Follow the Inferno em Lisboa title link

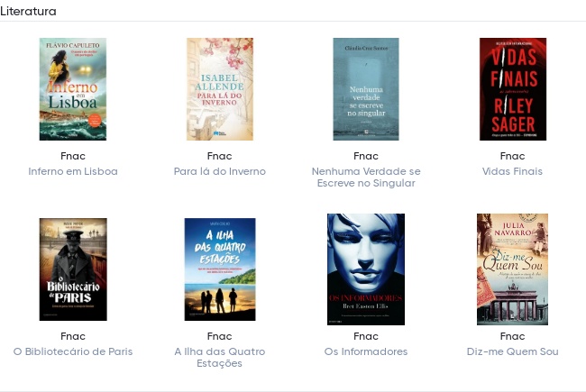(73, 171)
